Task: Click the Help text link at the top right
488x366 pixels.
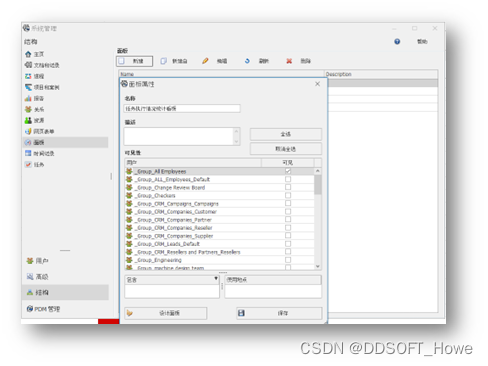Action: [x=422, y=41]
